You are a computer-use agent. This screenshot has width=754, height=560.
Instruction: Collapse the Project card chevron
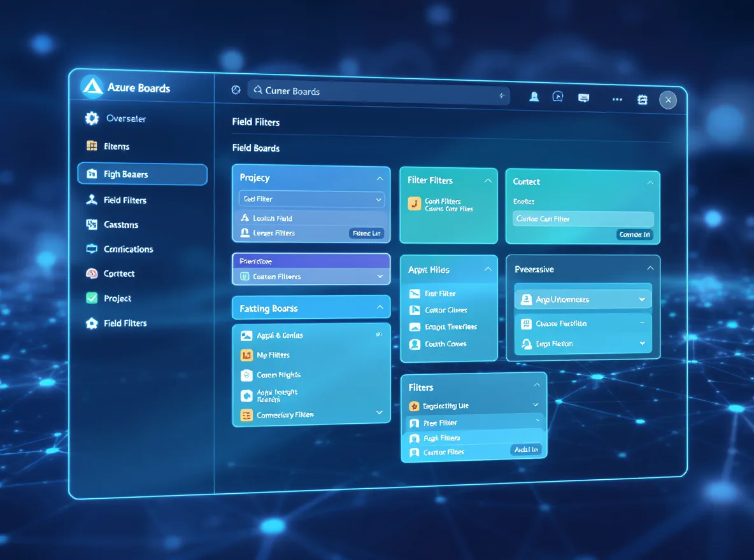point(380,178)
